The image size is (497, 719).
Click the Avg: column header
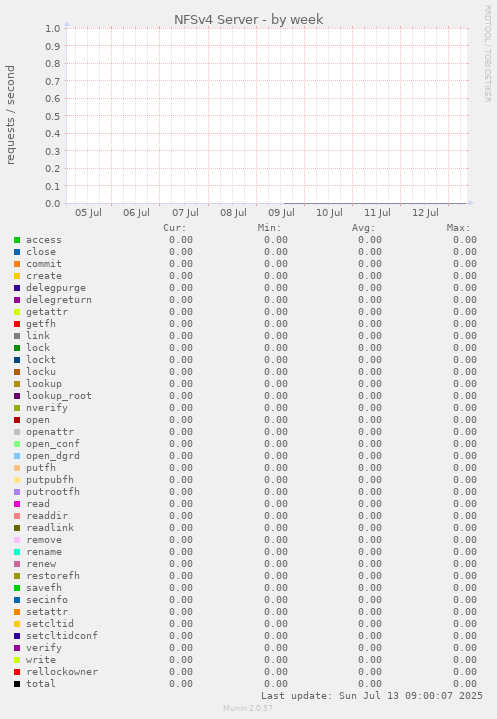(x=364, y=228)
